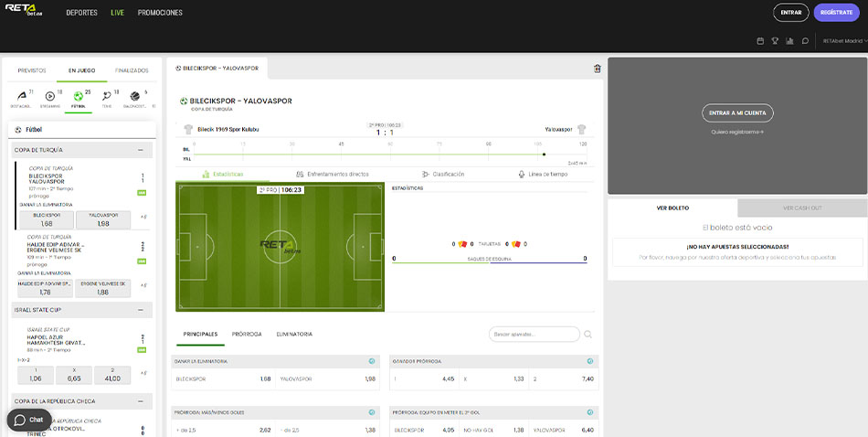Click the Chat bubble button
Screen dimensions: 868x437
[x=29, y=420]
